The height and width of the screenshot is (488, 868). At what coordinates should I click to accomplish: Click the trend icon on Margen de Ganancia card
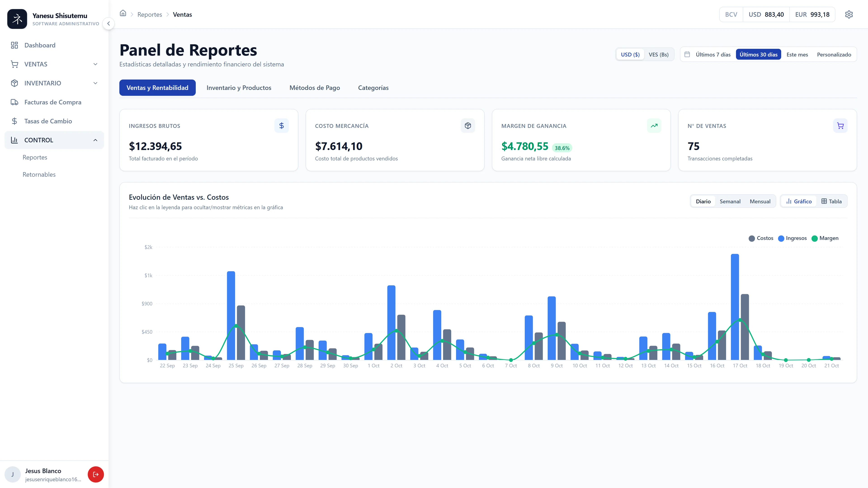(654, 126)
